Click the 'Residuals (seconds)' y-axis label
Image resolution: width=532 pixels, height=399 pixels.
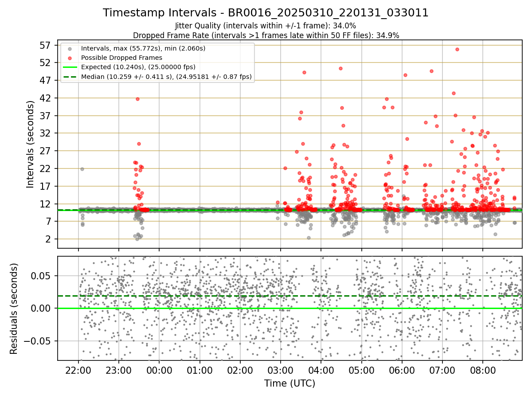coord(14,309)
